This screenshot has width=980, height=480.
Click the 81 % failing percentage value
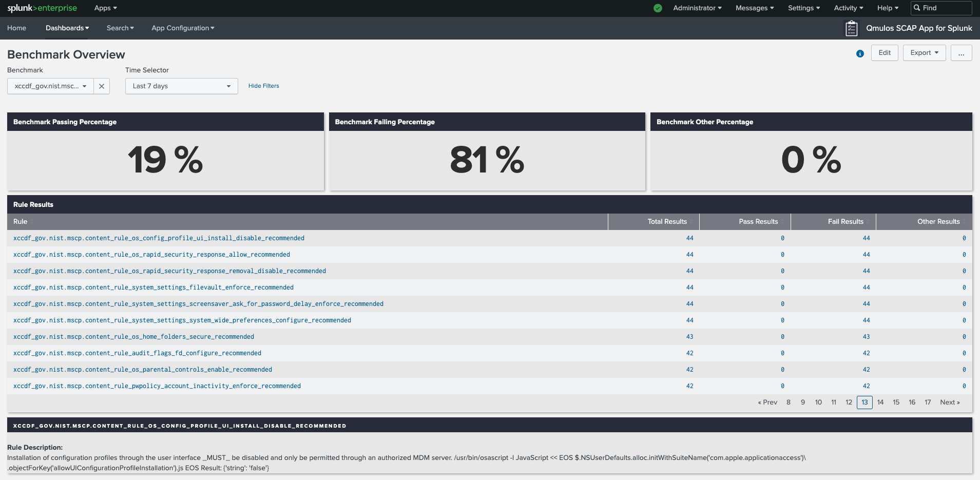[x=487, y=160]
